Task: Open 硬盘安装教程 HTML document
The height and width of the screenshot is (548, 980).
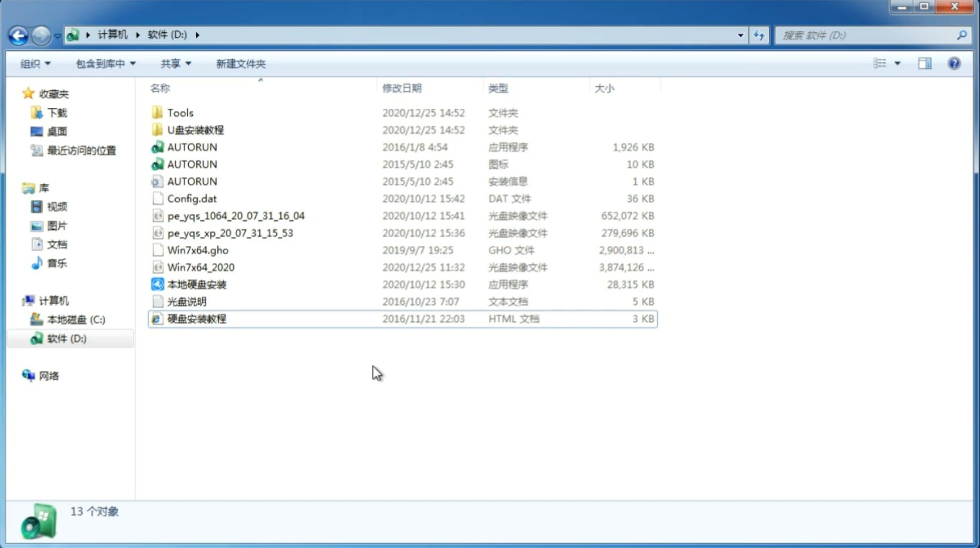Action: tap(196, 318)
